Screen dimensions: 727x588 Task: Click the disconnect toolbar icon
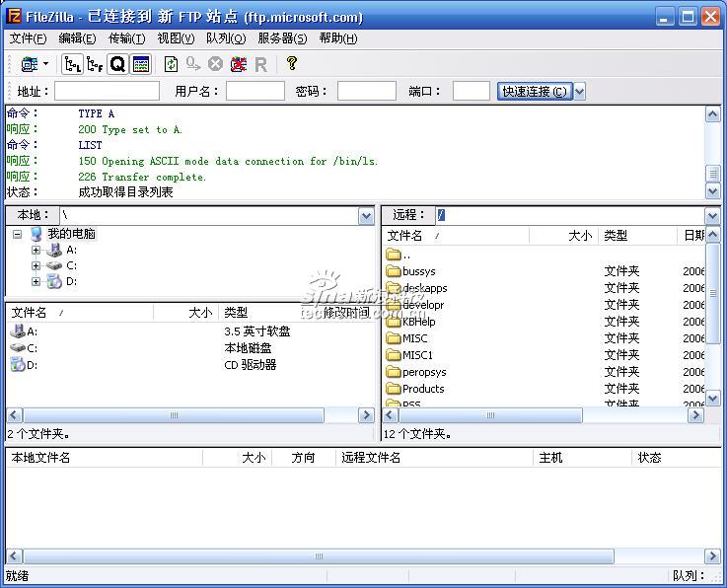pyautogui.click(x=239, y=64)
